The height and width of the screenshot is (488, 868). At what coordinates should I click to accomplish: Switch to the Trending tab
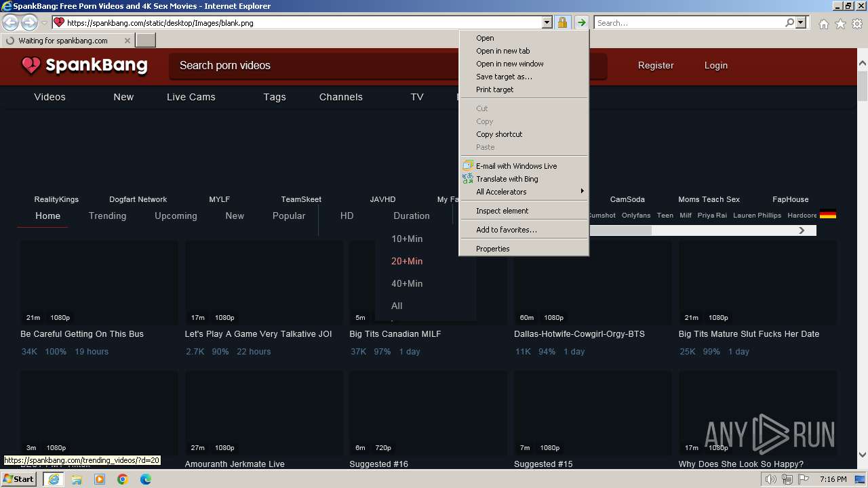108,216
